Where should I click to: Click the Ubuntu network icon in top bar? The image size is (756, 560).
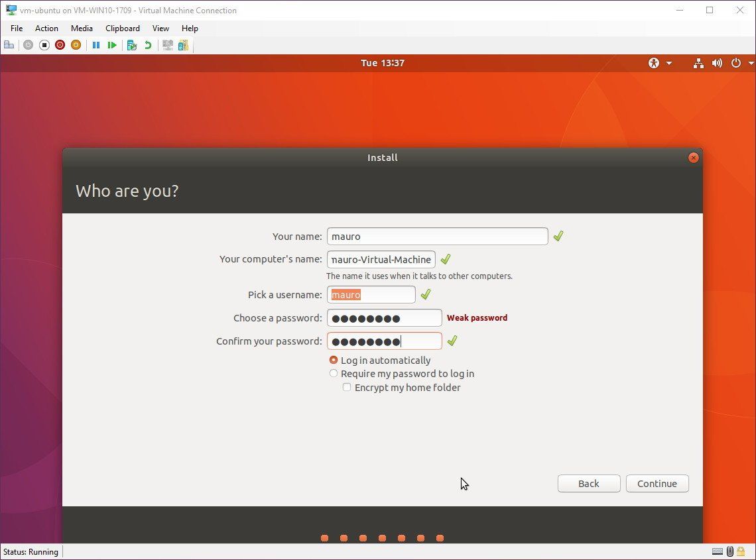point(698,63)
